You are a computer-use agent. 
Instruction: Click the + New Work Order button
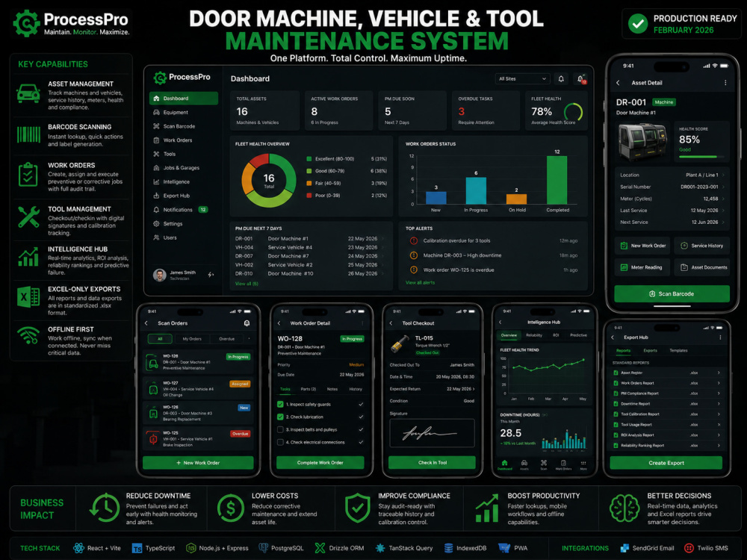[x=198, y=462]
